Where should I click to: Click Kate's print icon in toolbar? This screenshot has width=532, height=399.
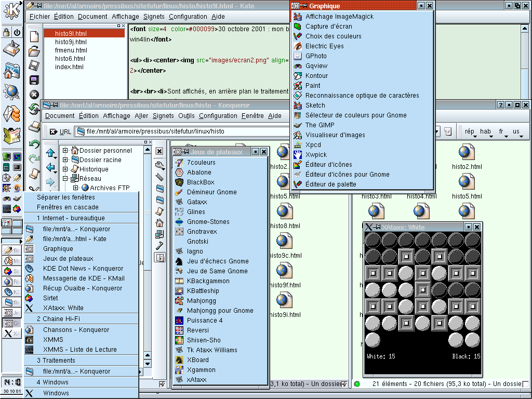point(34,126)
